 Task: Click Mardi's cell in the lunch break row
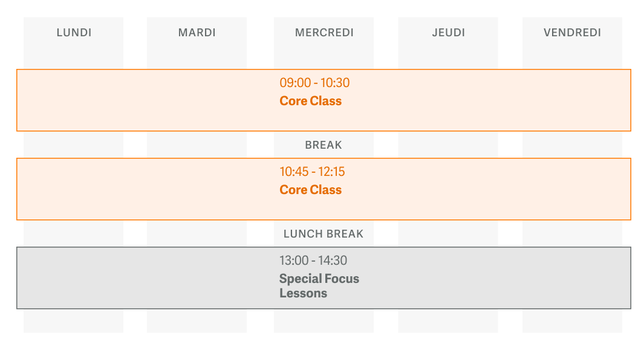pyautogui.click(x=197, y=233)
